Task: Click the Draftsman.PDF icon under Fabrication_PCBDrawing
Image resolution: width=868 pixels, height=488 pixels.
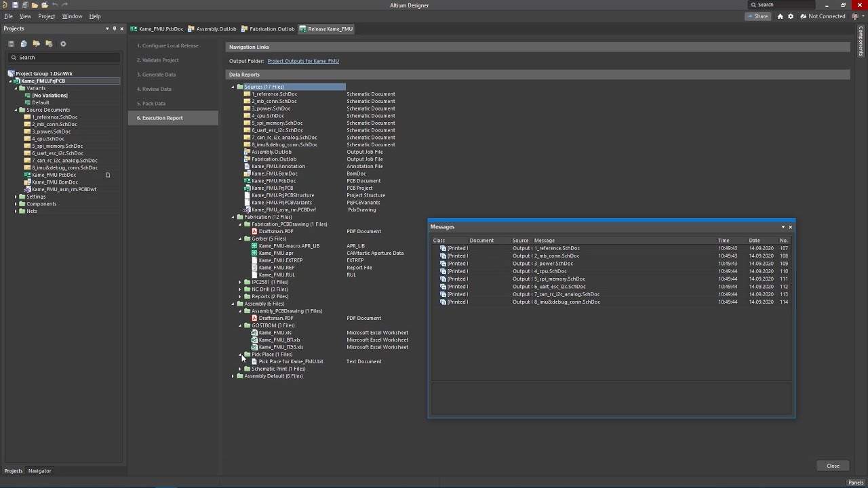Action: tap(254, 231)
